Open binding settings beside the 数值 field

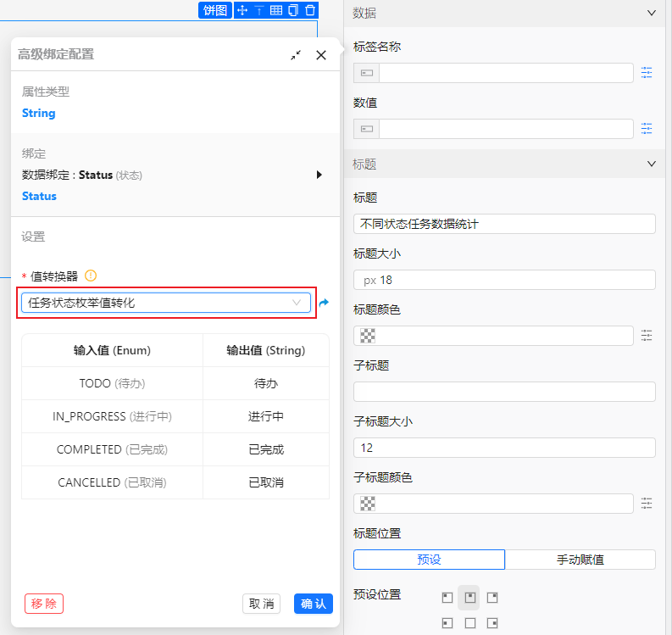point(647,129)
